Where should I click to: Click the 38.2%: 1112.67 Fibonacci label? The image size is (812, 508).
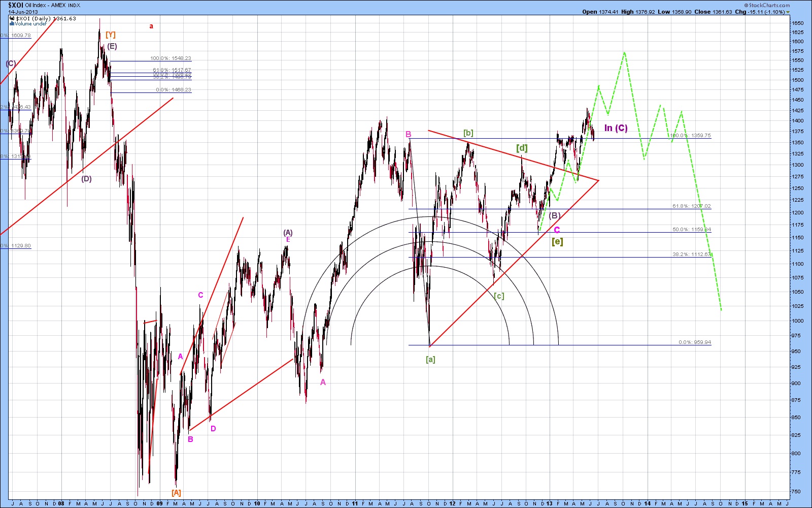[x=692, y=254]
